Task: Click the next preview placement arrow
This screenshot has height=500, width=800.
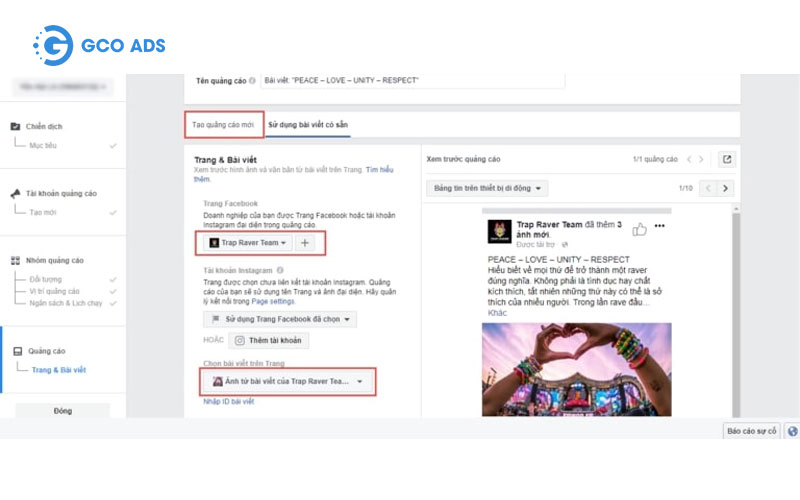Action: [726, 188]
